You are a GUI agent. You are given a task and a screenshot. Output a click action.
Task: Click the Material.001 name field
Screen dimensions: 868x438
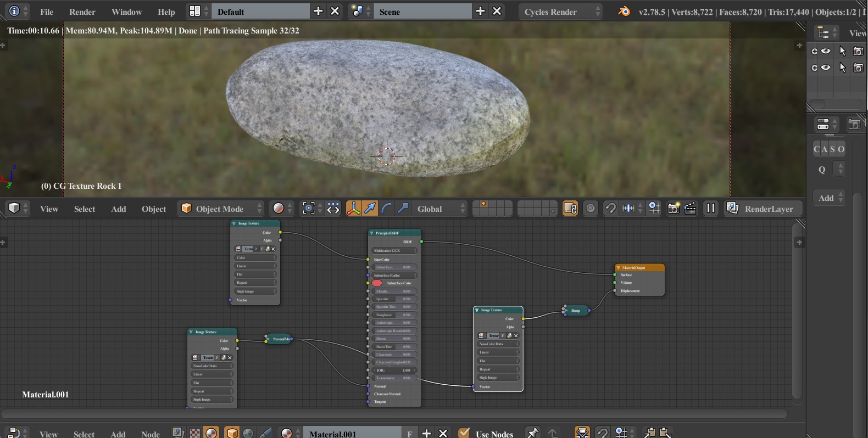353,433
